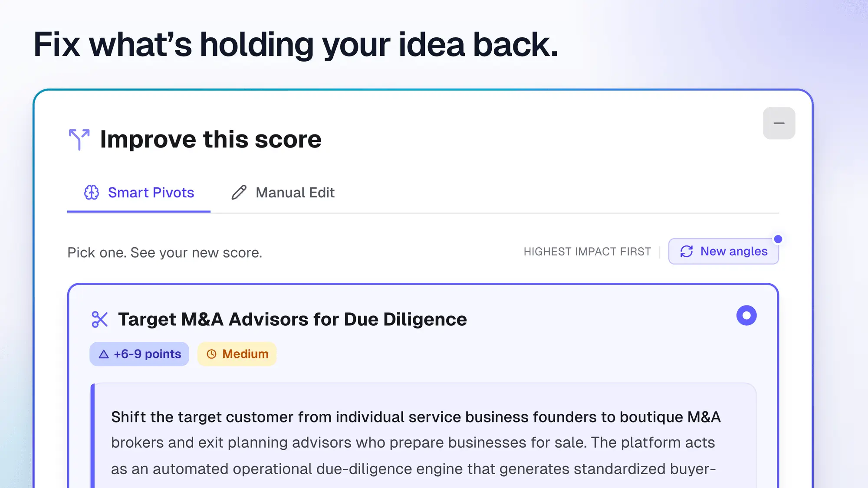The width and height of the screenshot is (868, 488).
Task: Click the Pick one. See your new score text
Action: coord(165,252)
